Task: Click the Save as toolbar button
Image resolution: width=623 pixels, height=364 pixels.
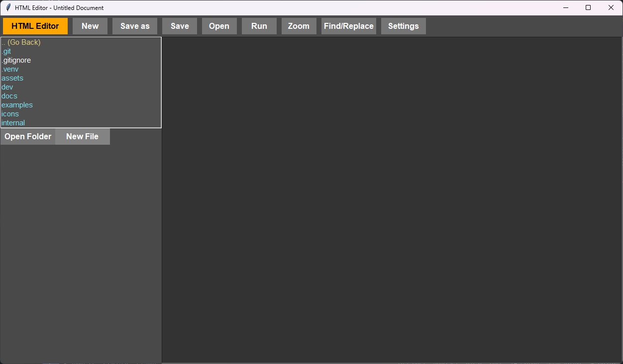Action: click(x=135, y=26)
